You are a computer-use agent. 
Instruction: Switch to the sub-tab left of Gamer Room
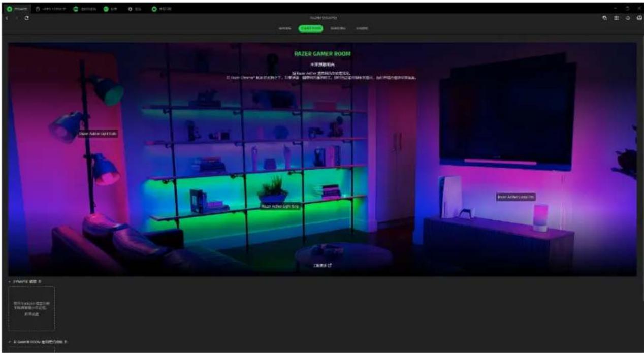(x=285, y=28)
